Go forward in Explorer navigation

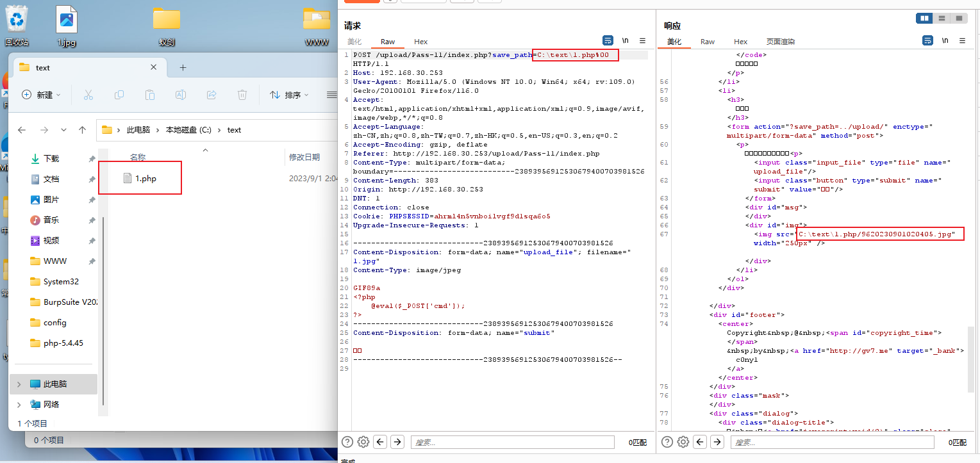click(43, 129)
